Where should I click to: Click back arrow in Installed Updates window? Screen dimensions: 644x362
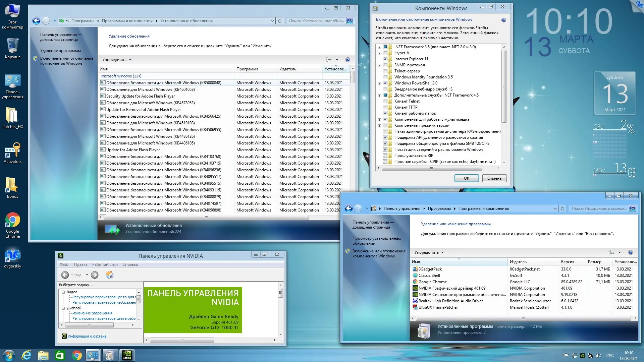pyautogui.click(x=36, y=21)
